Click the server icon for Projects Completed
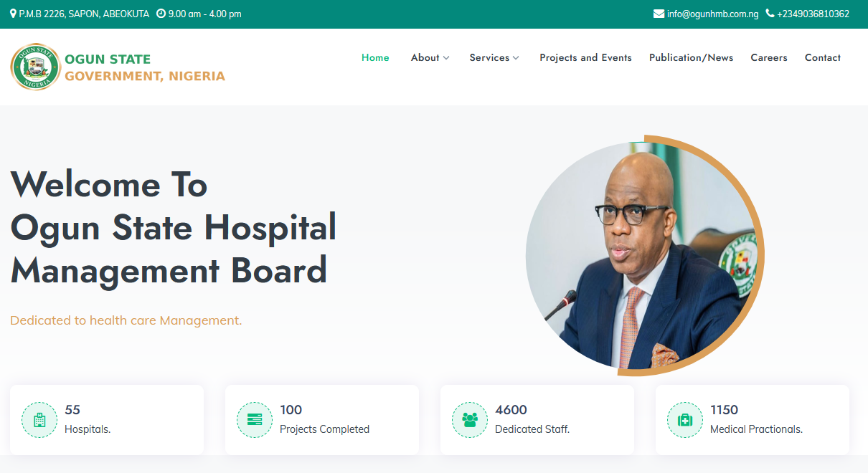Image resolution: width=868 pixels, height=473 pixels. (255, 420)
